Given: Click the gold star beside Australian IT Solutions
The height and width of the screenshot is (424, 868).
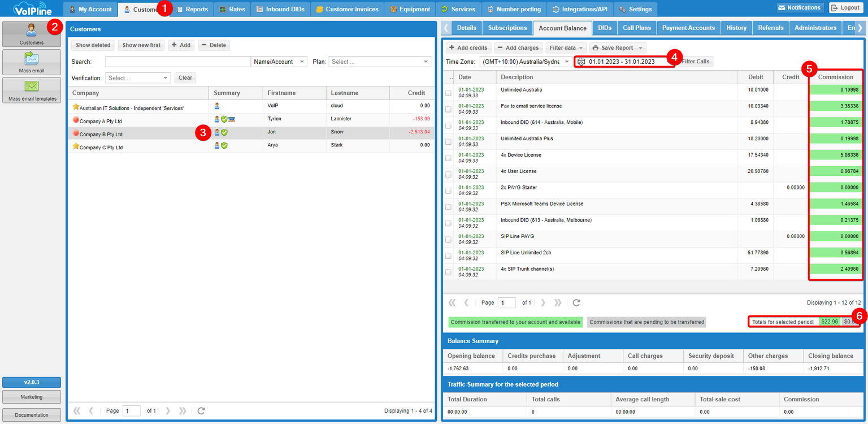Looking at the screenshot, I should tap(76, 106).
